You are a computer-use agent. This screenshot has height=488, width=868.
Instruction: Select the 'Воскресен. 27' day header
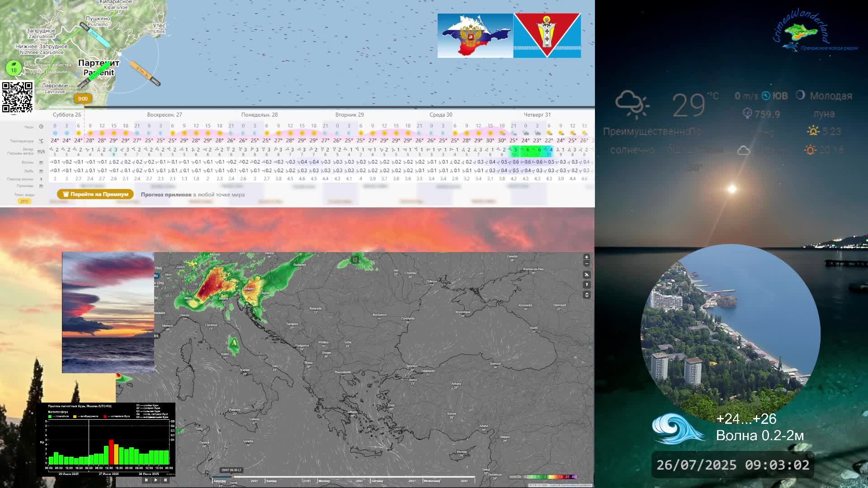(165, 115)
